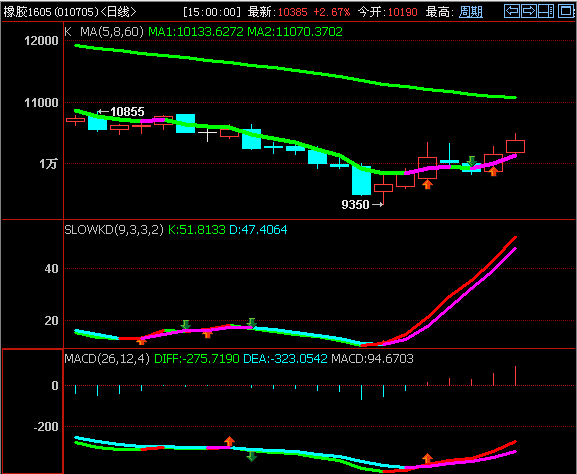The height and width of the screenshot is (474, 577).
Task: Toggle the split-panel layout icon
Action: tap(546, 11)
